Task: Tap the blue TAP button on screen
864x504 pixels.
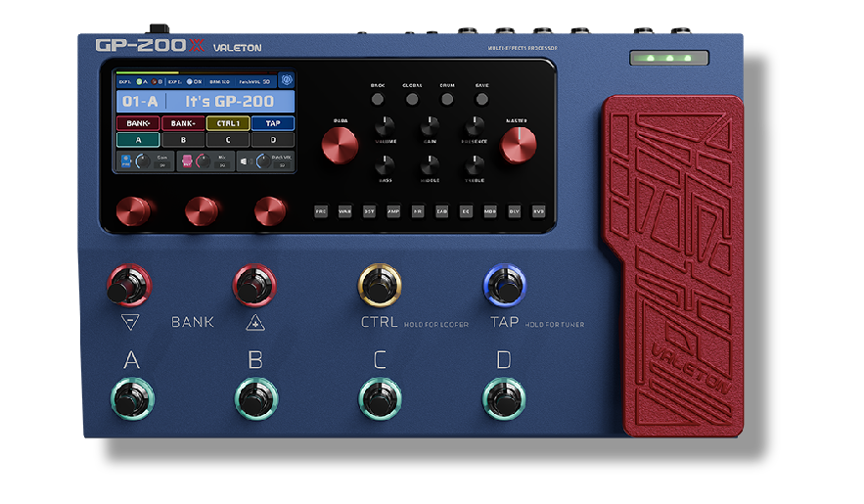Action: tap(273, 123)
